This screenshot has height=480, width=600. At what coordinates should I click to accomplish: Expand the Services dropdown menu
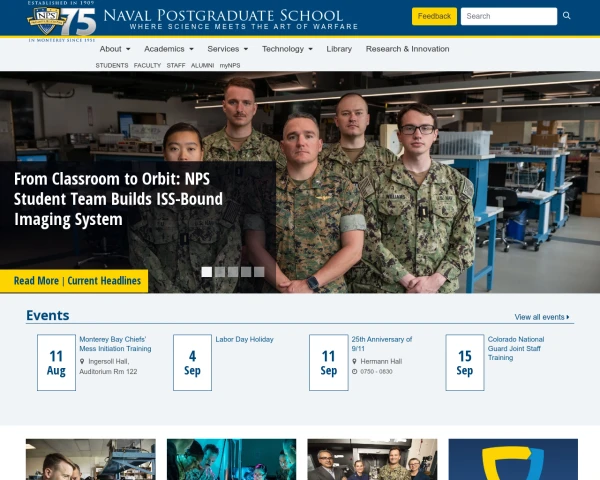tap(228, 49)
